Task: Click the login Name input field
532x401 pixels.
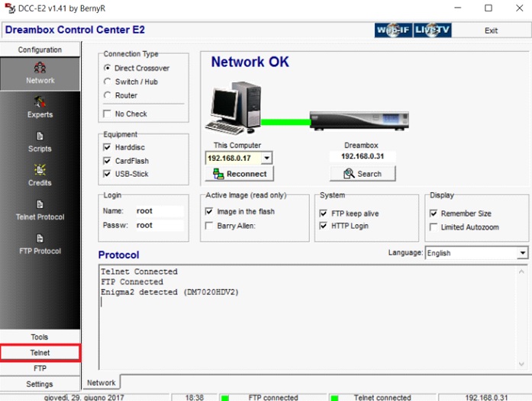Action: coord(159,211)
